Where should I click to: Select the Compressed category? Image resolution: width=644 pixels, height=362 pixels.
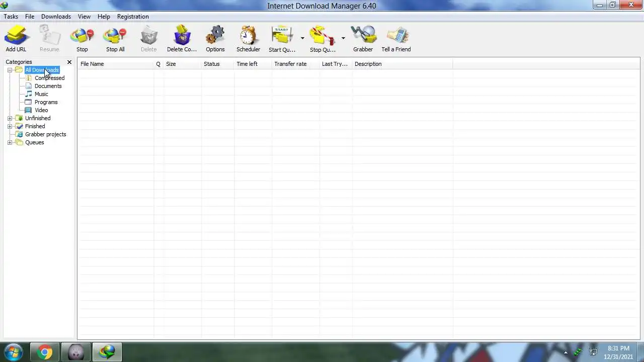tap(49, 78)
